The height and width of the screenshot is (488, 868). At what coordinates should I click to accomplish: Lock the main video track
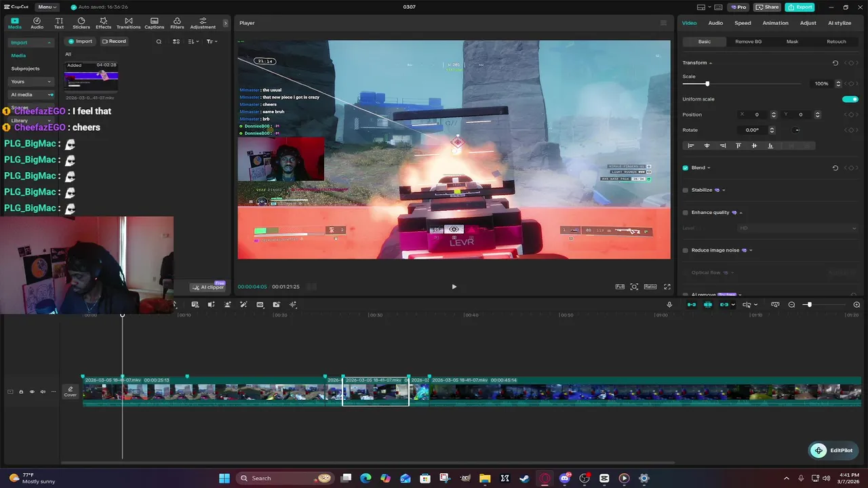21,392
